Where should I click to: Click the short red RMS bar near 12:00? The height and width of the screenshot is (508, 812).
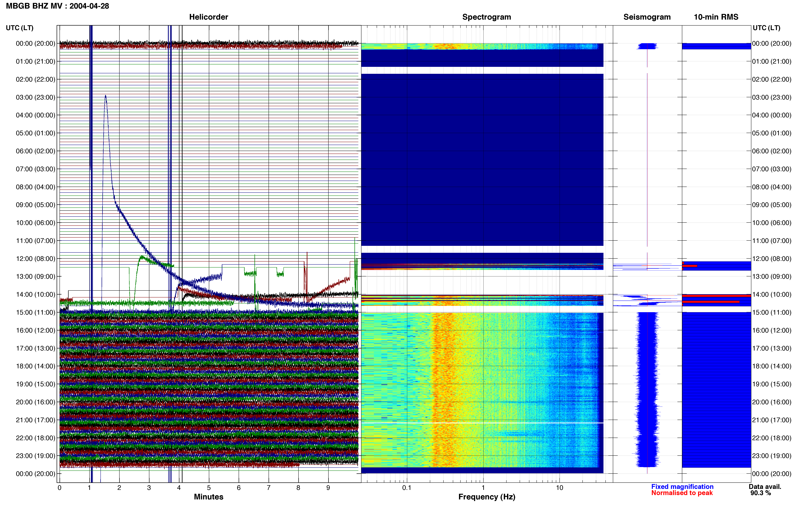point(690,266)
